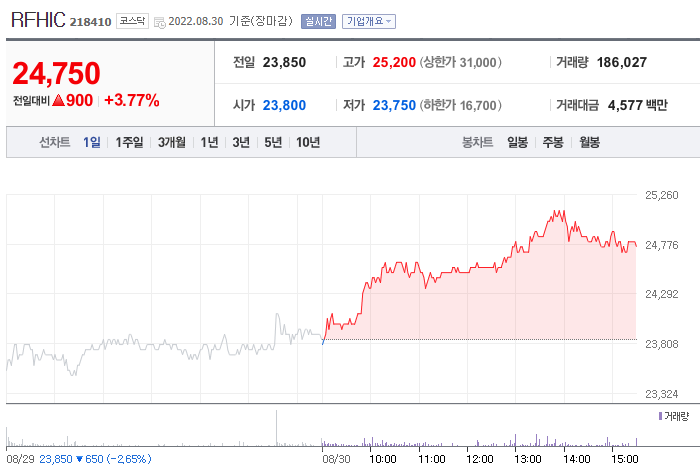Click the 저가 value 23,750
700x476 pixels.
394,105
